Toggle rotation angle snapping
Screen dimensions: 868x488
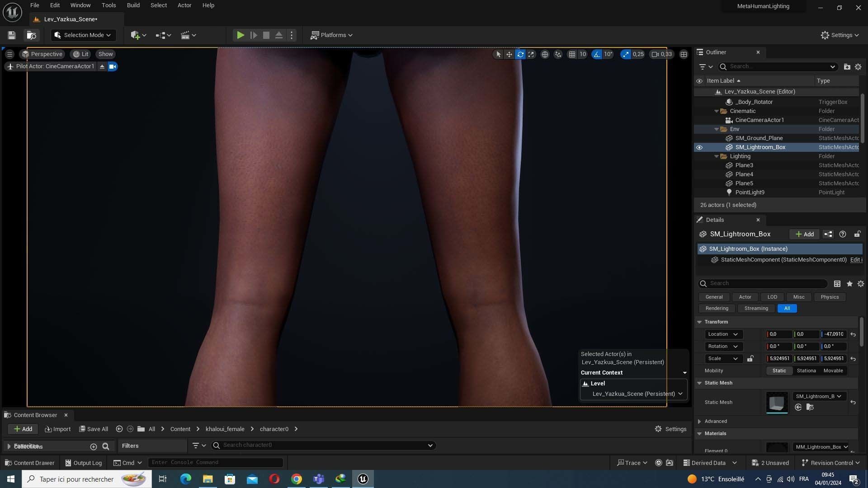pyautogui.click(x=597, y=54)
